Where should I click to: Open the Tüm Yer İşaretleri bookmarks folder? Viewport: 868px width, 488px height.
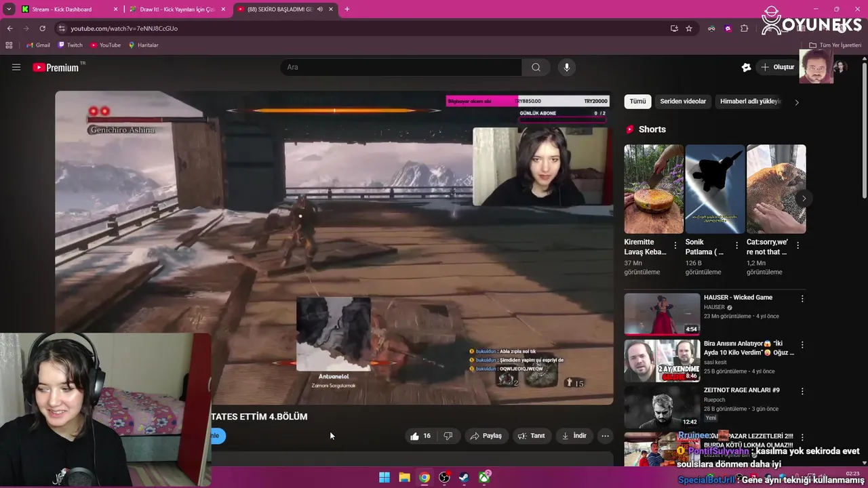coord(835,45)
